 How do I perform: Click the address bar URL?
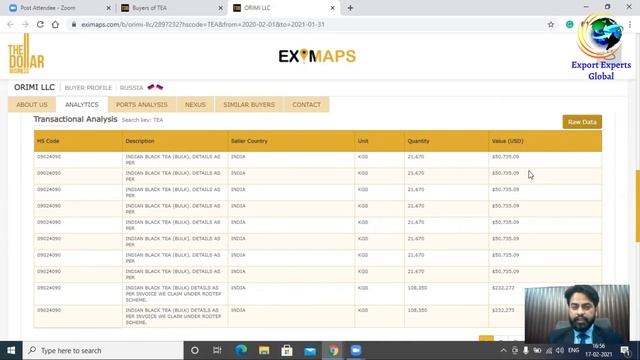pos(203,24)
